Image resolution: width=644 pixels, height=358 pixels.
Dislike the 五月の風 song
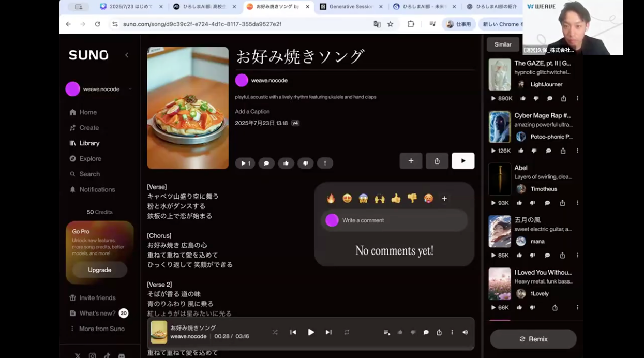pyautogui.click(x=532, y=255)
